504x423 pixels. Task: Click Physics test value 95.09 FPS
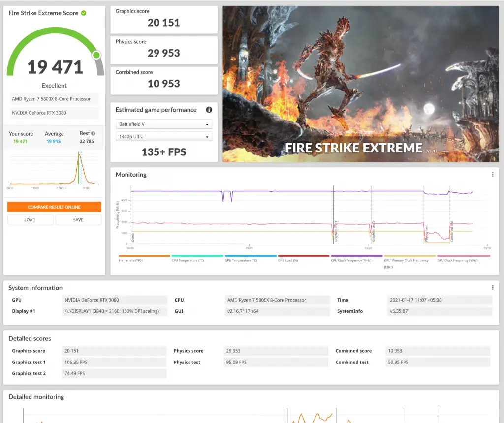click(x=276, y=363)
